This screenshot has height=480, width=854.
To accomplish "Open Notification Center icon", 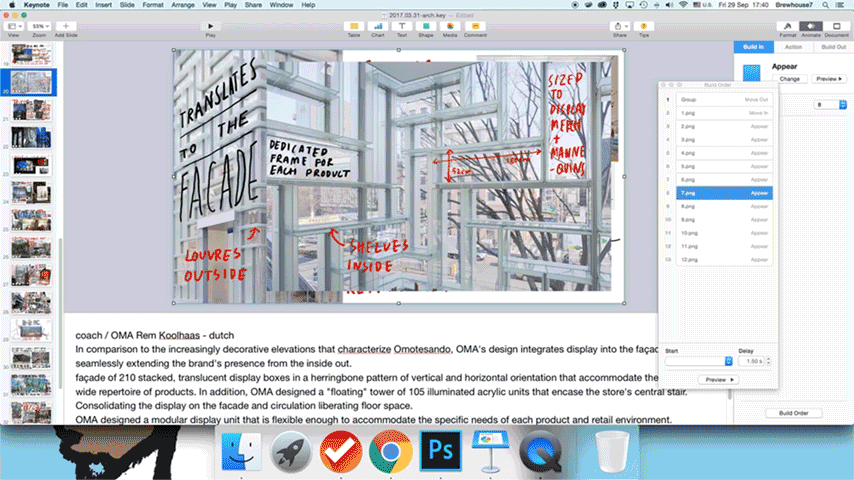I will (x=840, y=5).
